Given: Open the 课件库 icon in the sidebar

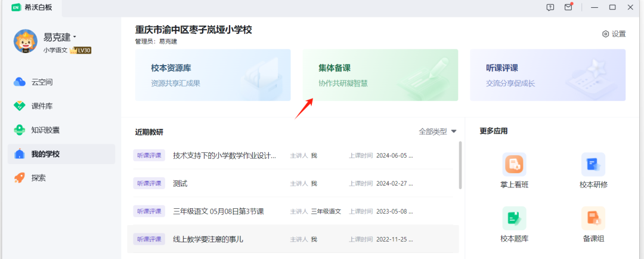Looking at the screenshot, I should [20, 106].
